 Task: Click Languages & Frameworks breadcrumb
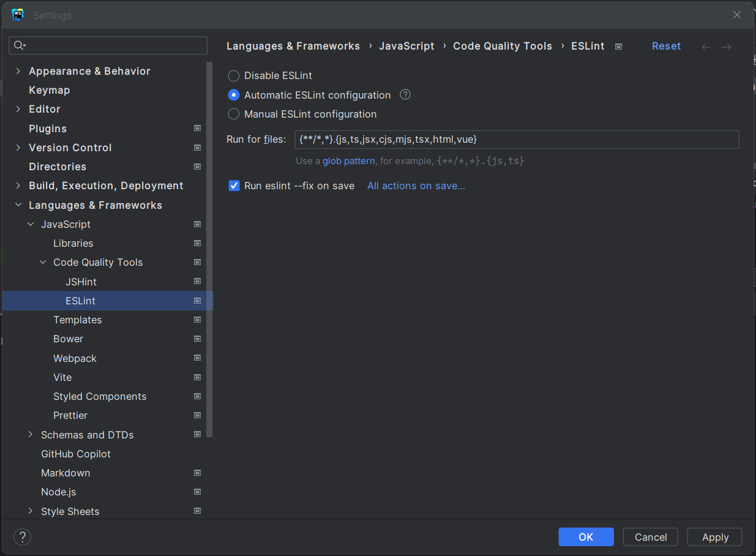pos(293,46)
